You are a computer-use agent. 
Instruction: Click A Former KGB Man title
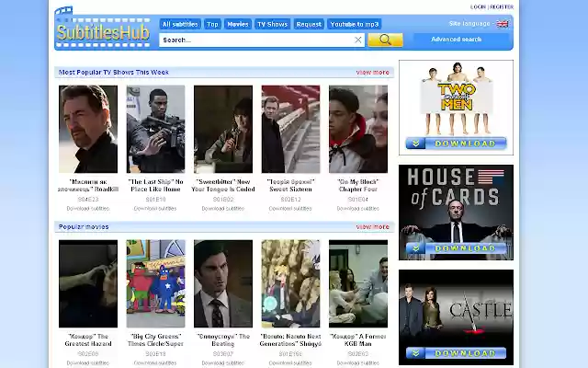[358, 340]
